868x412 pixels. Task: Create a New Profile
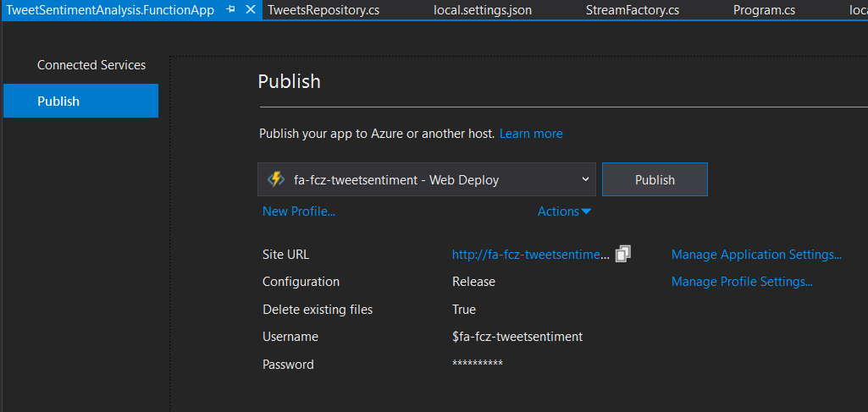pos(299,211)
